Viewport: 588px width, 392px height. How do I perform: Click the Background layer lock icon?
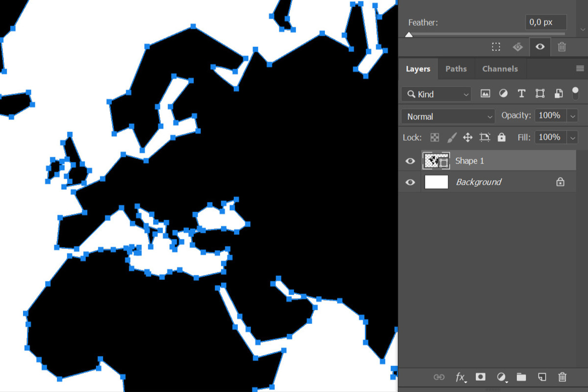[560, 182]
